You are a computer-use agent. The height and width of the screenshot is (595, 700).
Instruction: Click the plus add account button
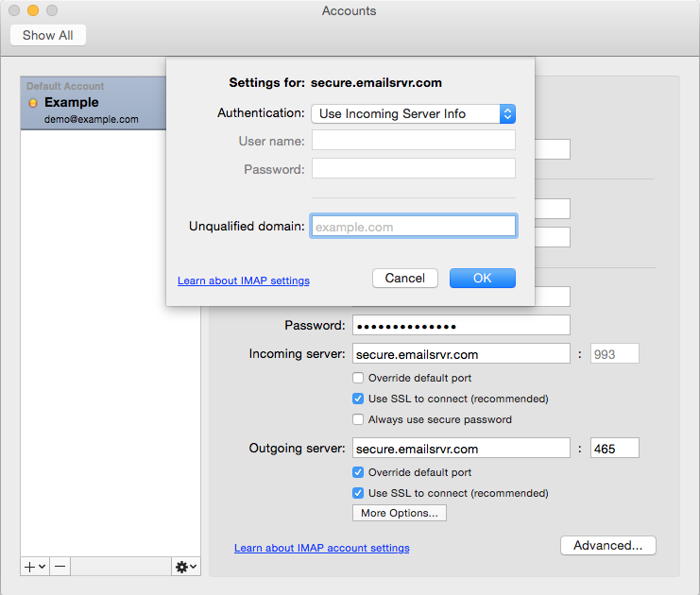35,567
